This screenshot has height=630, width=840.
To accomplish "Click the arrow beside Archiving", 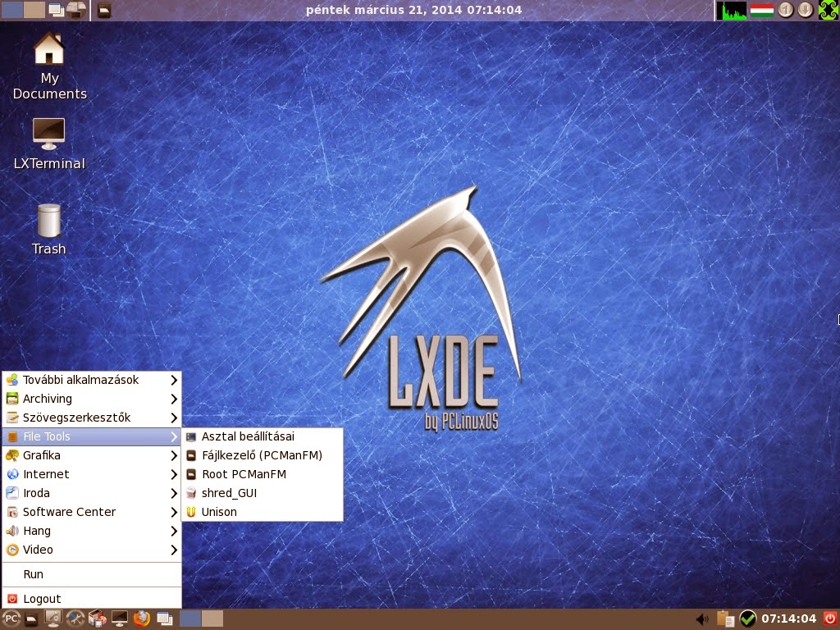I will pos(174,399).
